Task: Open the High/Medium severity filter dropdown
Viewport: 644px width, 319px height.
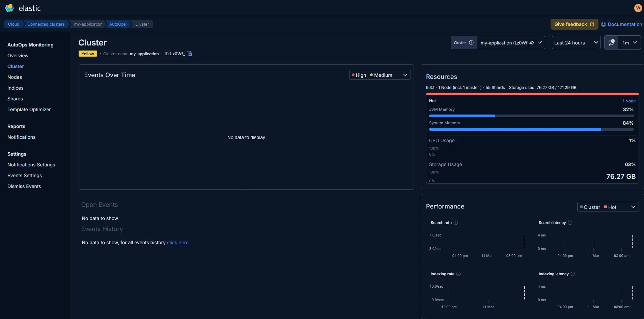Action: 380,75
